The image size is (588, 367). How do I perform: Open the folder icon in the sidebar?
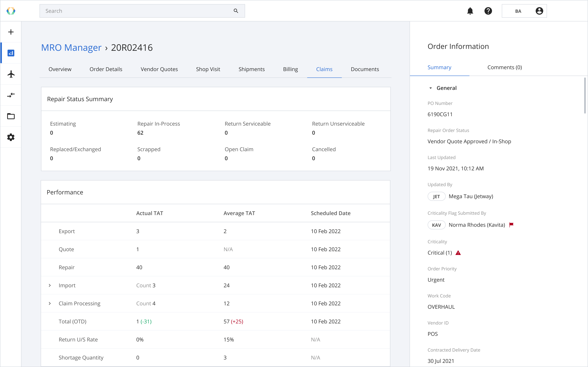pyautogui.click(x=11, y=116)
